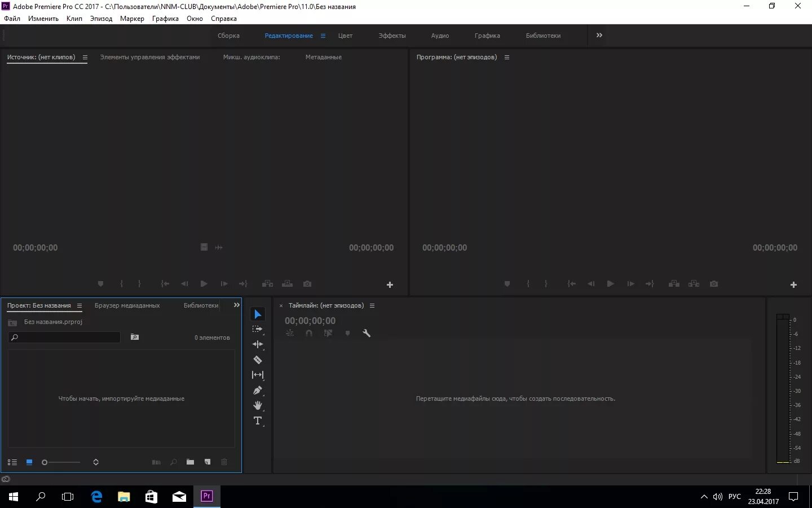Click Clear trash icon in Project panel
The height and width of the screenshot is (508, 812).
coord(224,462)
